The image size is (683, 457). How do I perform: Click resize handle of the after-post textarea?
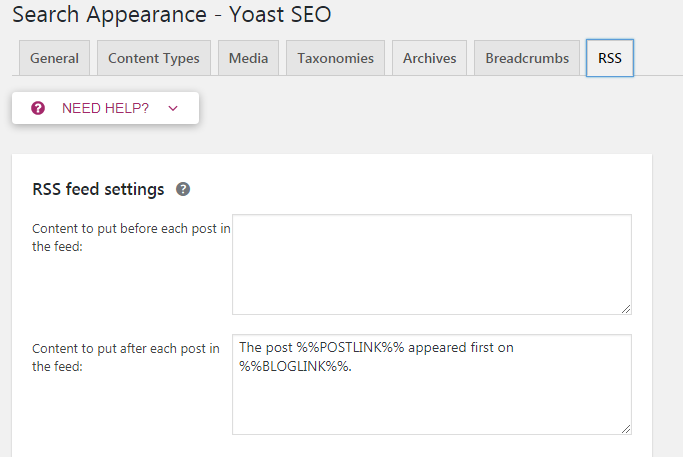(626, 429)
